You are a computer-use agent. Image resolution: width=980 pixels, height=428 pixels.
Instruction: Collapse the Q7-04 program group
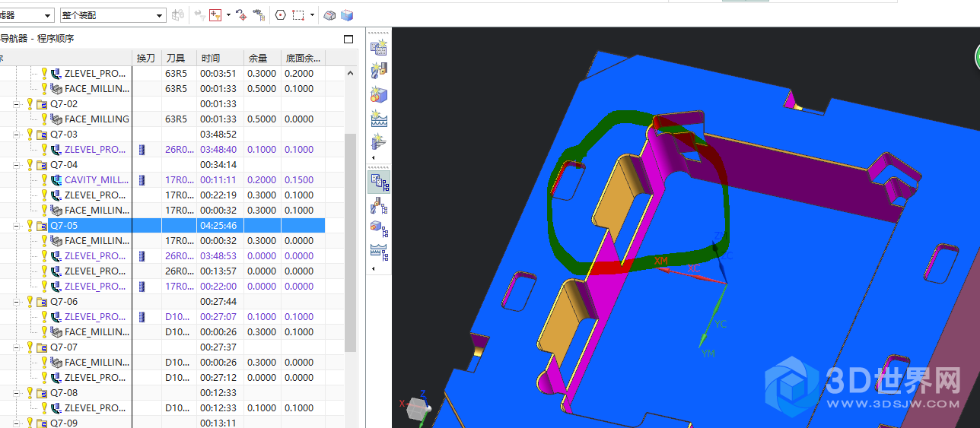coord(17,165)
